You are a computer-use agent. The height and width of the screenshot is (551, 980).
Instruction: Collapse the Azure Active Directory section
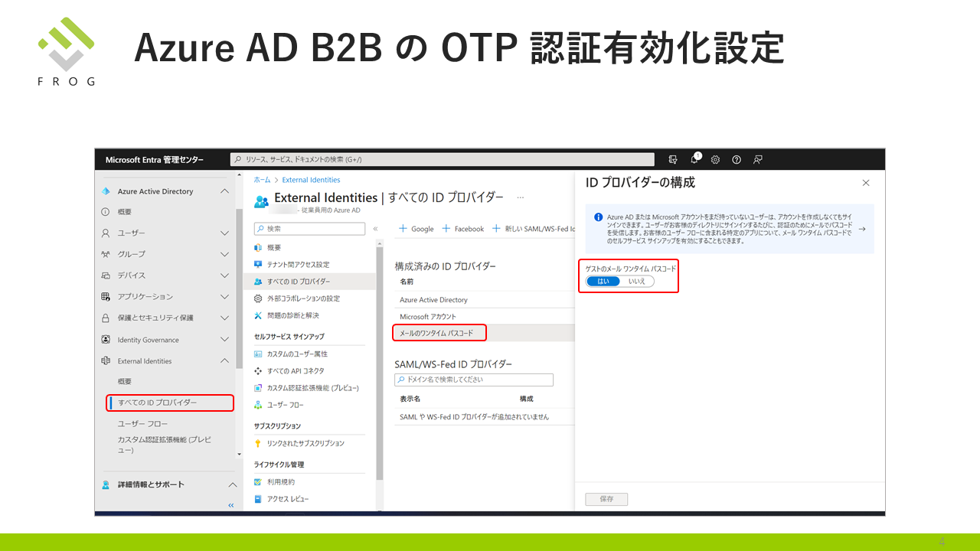click(x=224, y=191)
